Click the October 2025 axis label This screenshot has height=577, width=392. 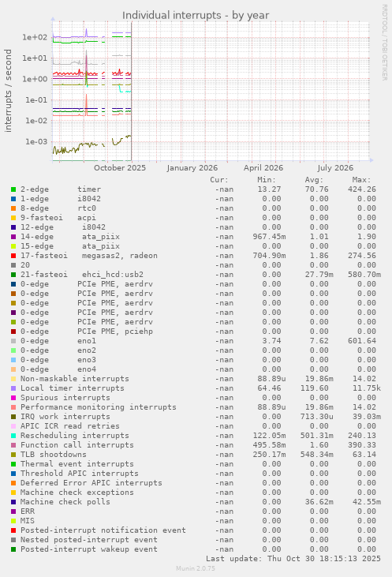click(x=120, y=168)
